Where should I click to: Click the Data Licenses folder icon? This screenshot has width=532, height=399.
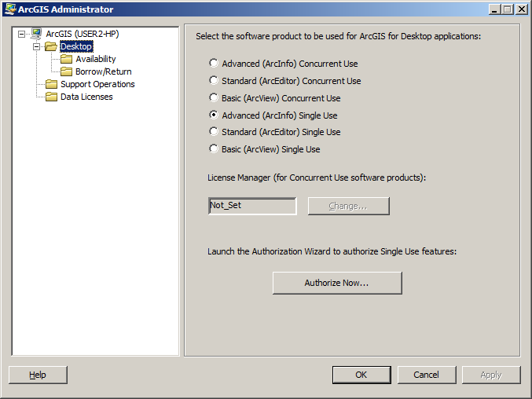[x=51, y=97]
